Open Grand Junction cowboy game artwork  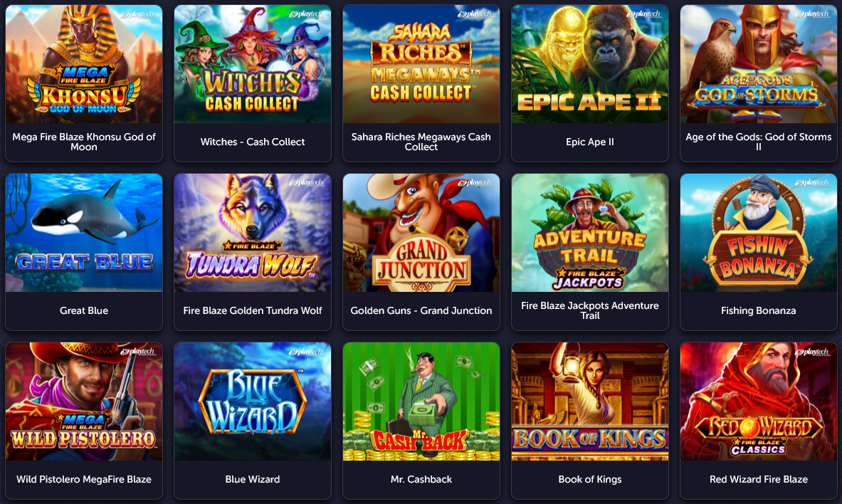click(x=421, y=233)
